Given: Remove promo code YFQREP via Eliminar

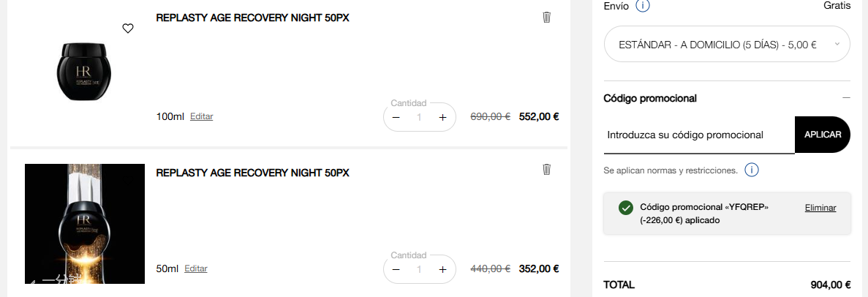Looking at the screenshot, I should point(820,208).
